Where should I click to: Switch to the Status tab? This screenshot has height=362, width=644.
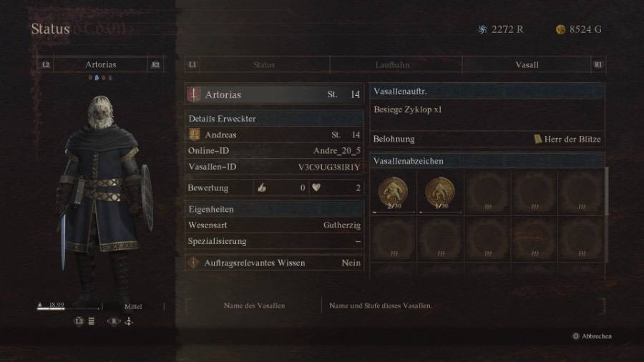pyautogui.click(x=263, y=65)
